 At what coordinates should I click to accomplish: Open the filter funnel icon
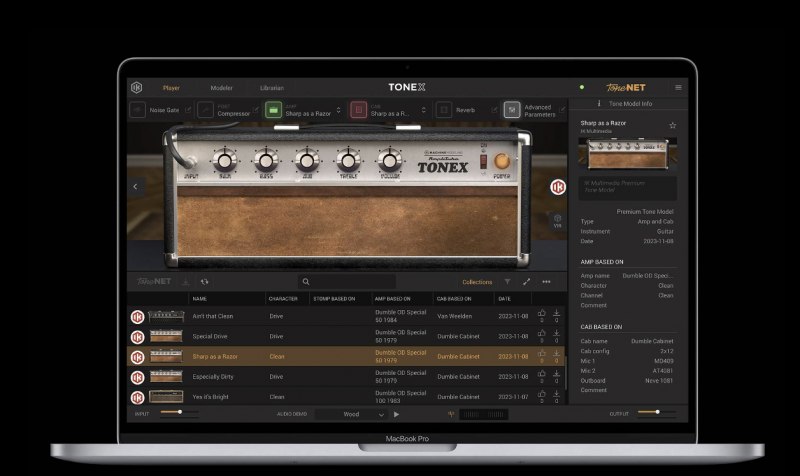pyautogui.click(x=508, y=282)
